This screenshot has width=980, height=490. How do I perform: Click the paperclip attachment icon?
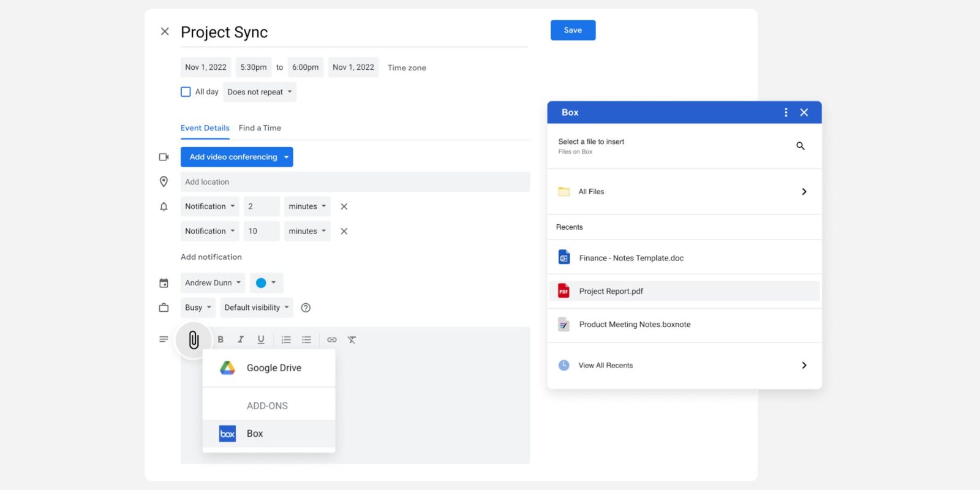pyautogui.click(x=194, y=340)
